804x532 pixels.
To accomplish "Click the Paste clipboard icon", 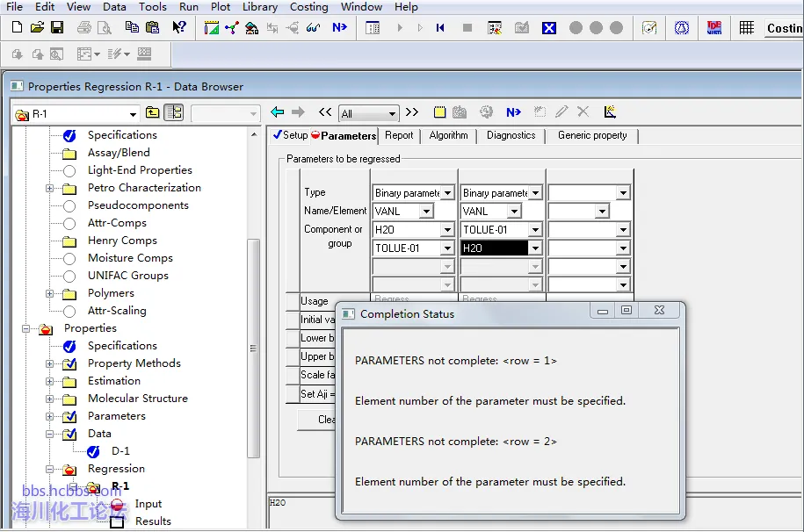I will coord(152,28).
